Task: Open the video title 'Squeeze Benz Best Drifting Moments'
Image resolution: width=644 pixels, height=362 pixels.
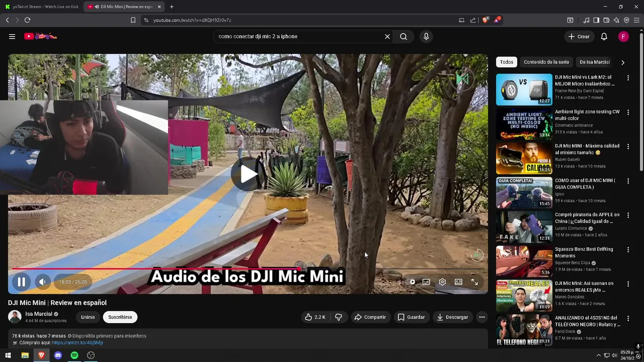Action: click(x=584, y=252)
